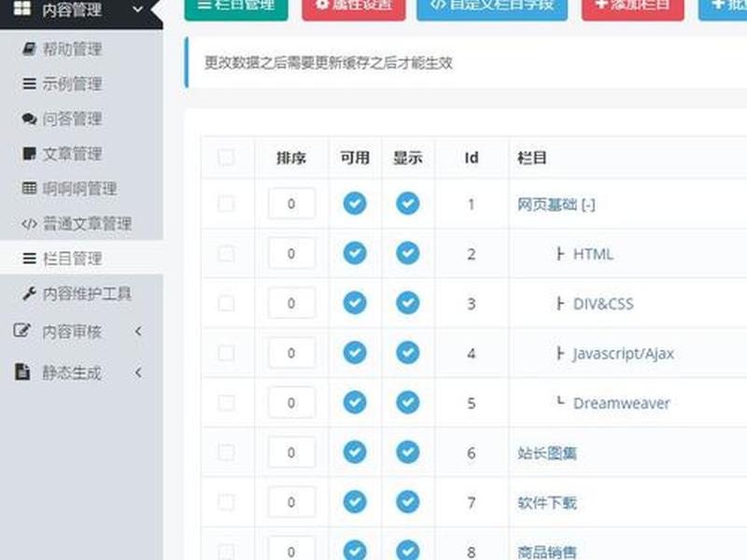Screen dimensions: 747x560
Task: Click the wrench icon beside 内容维护工具
Action: pyautogui.click(x=29, y=293)
